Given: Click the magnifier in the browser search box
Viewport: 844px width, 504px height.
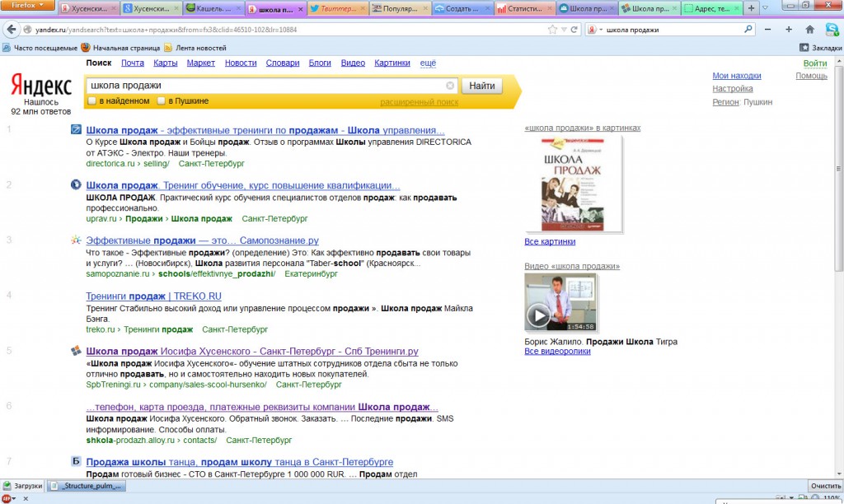Looking at the screenshot, I should (748, 29).
